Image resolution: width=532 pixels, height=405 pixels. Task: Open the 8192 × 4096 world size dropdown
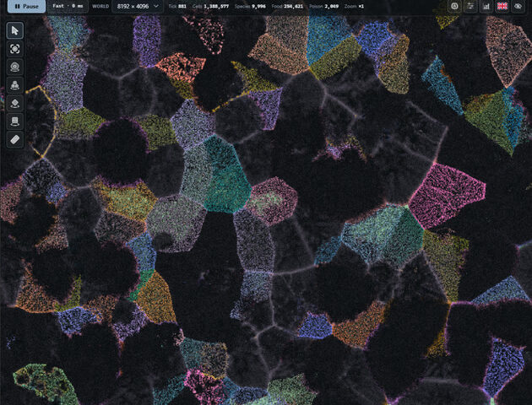tap(138, 6)
